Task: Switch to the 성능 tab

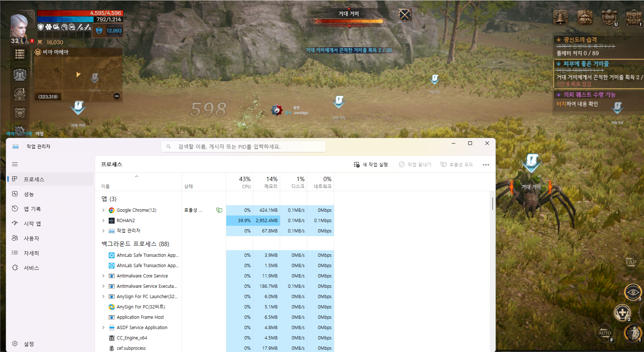Action: coord(51,194)
